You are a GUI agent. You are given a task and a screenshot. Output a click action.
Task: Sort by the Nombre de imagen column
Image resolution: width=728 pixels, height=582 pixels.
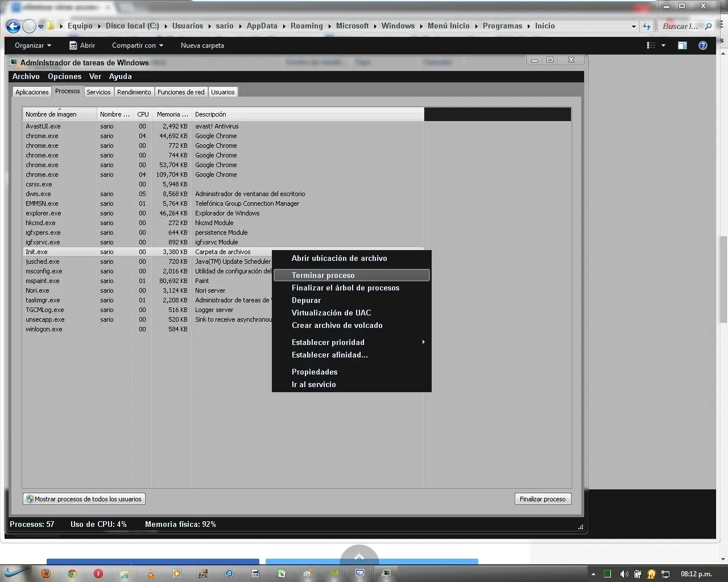click(x=60, y=114)
